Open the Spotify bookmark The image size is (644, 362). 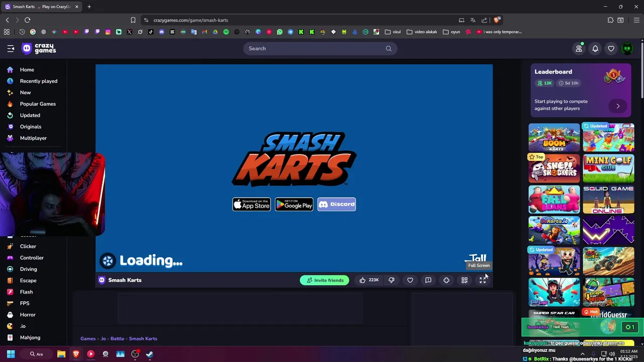(226, 32)
